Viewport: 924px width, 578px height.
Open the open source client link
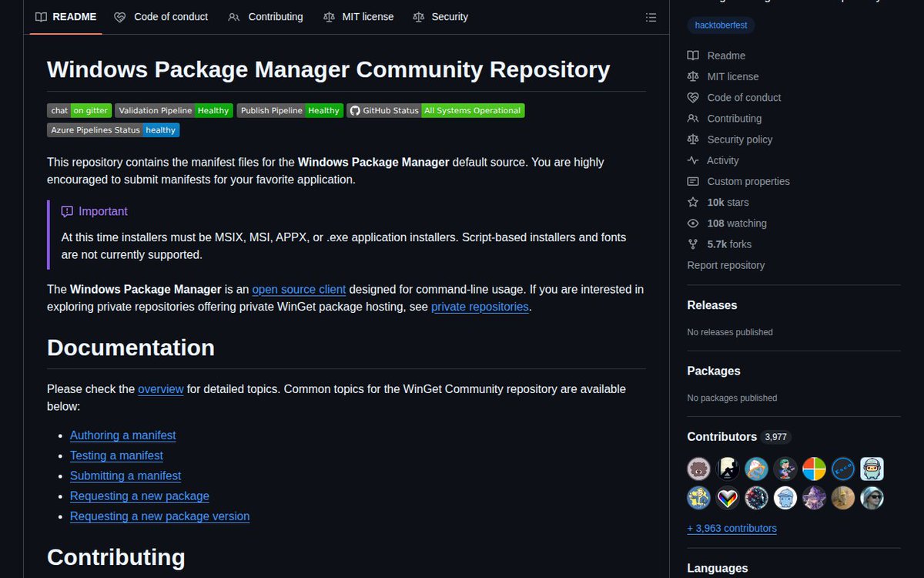(299, 289)
